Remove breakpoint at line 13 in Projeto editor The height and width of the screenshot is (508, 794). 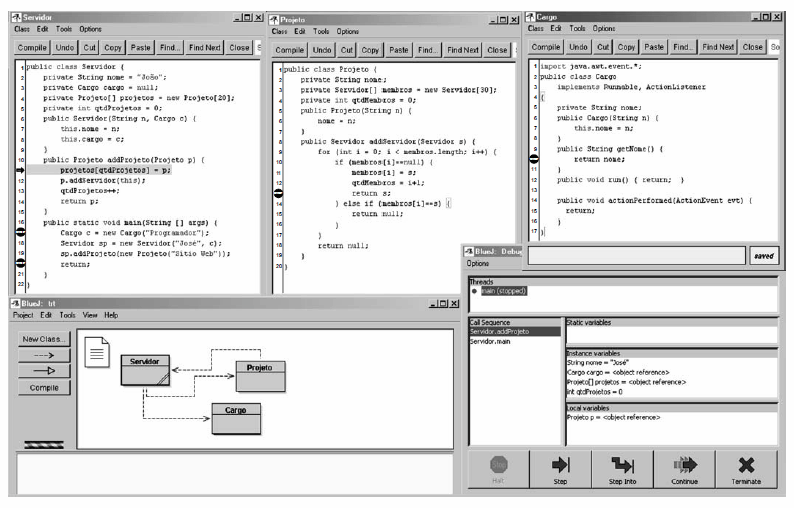pyautogui.click(x=278, y=193)
